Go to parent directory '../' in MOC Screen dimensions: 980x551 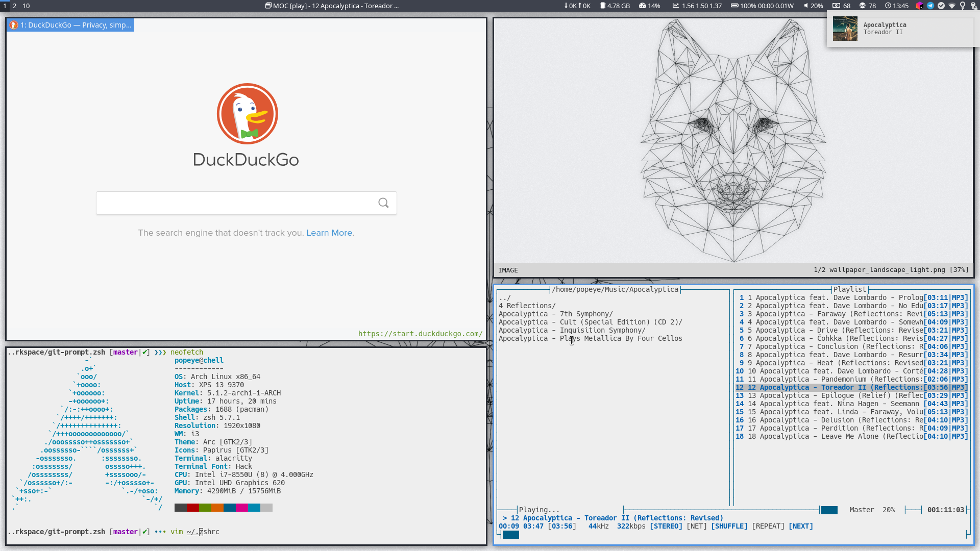click(504, 297)
